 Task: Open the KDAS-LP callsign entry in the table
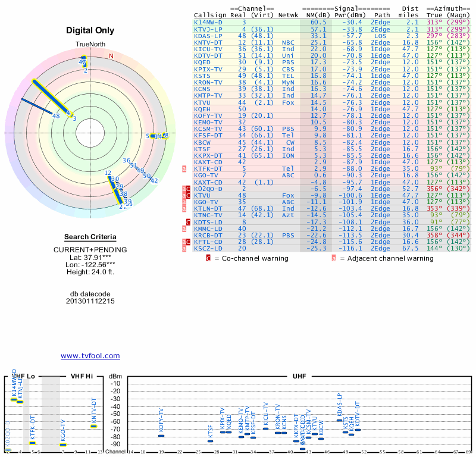coord(208,36)
